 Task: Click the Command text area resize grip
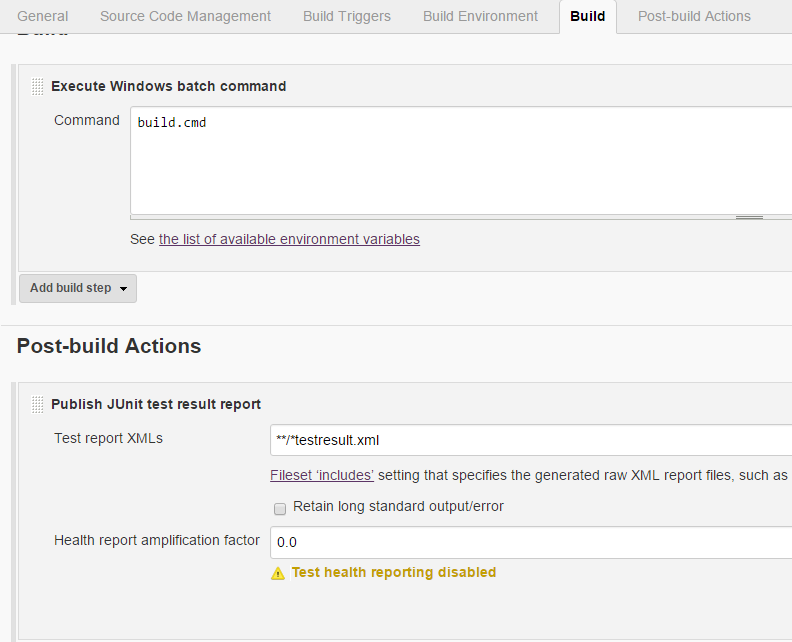click(x=749, y=217)
